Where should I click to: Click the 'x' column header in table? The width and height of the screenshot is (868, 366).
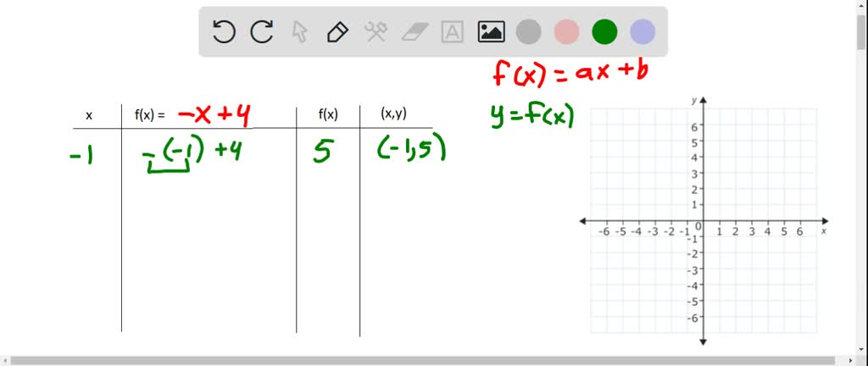88,115
